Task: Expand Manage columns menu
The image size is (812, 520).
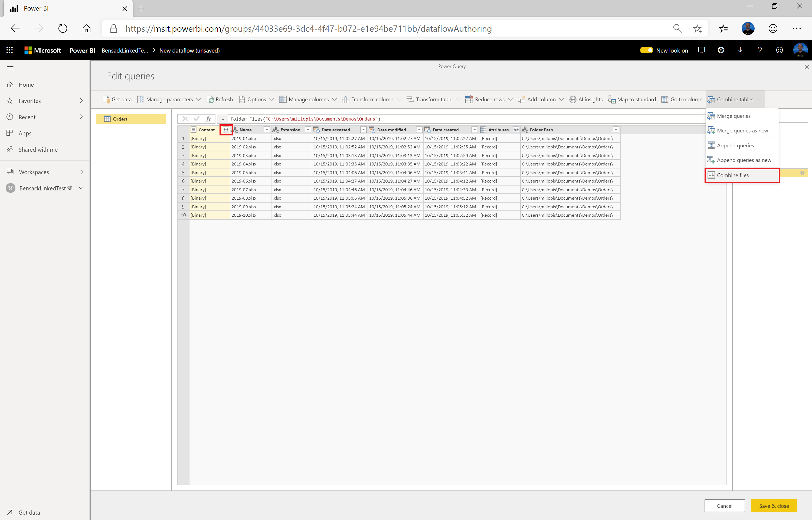Action: (308, 99)
